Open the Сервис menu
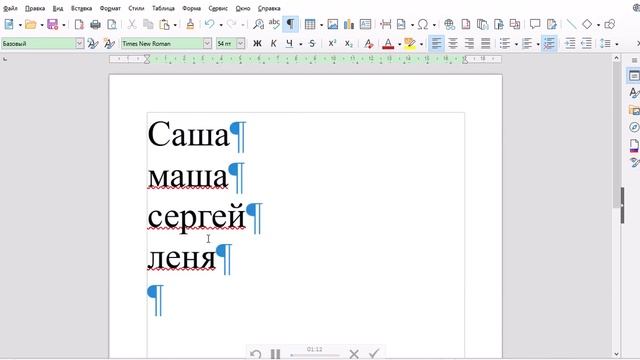 218,8
